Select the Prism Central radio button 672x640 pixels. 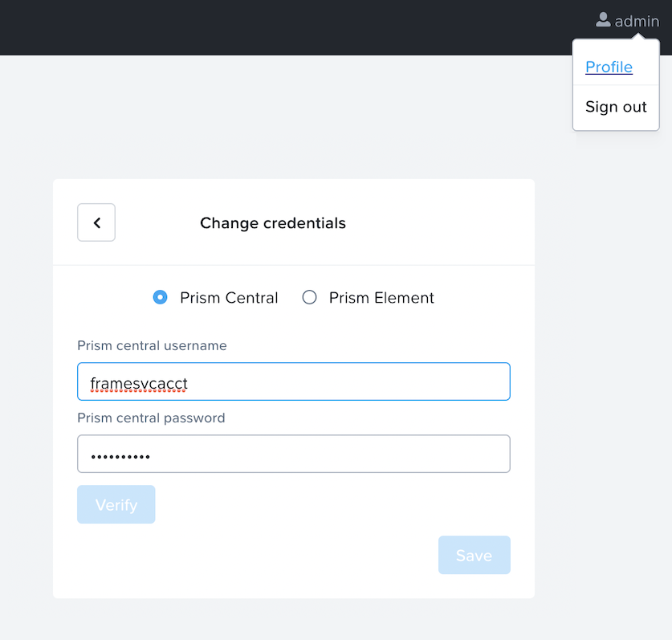point(160,297)
